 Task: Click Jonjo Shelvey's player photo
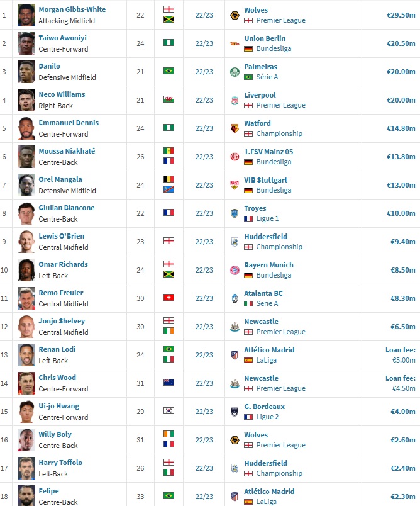26,327
